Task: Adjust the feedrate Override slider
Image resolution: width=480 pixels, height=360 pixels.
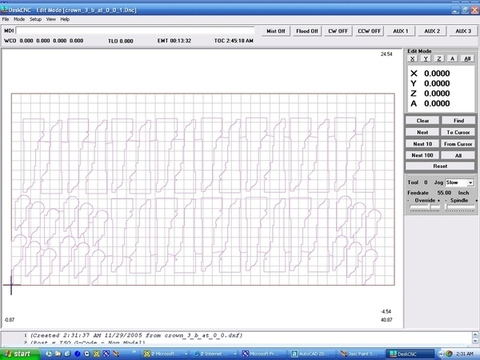Action: coord(430,207)
